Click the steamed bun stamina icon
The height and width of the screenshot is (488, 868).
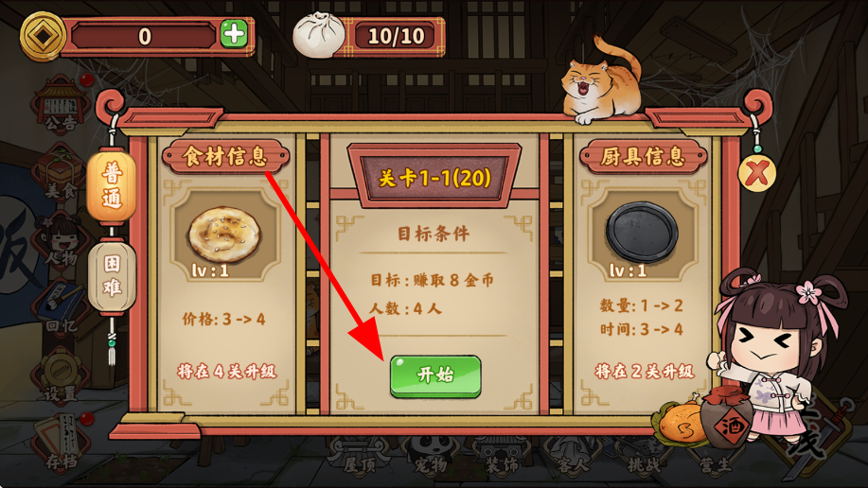point(319,34)
